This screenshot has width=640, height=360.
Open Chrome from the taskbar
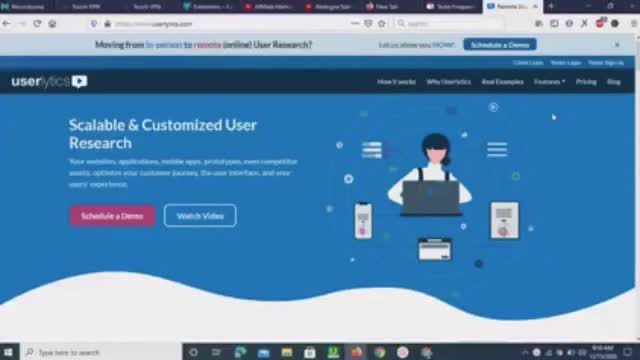point(380,352)
